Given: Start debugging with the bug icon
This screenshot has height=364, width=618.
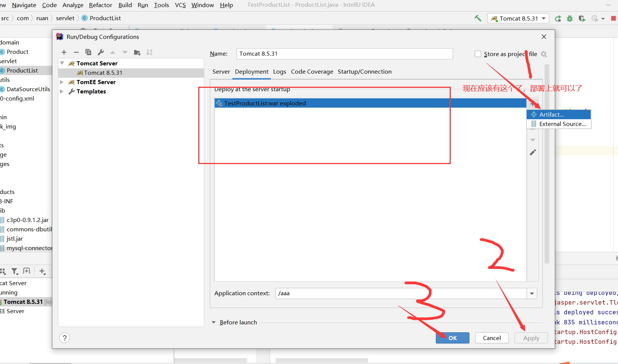Looking at the screenshot, I should pos(570,18).
